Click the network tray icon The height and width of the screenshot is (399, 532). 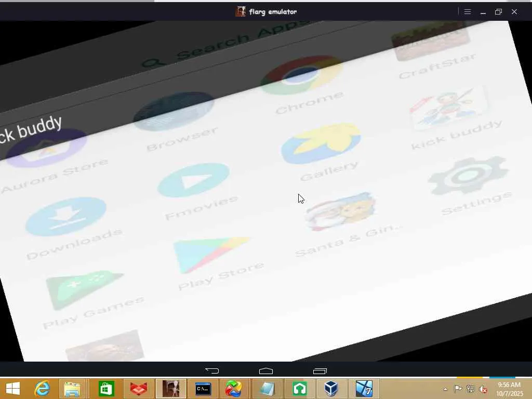point(470,389)
